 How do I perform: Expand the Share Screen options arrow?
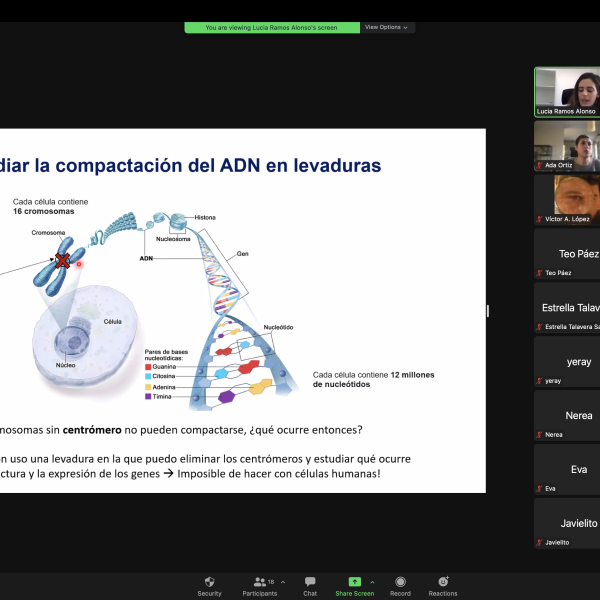pos(372,582)
